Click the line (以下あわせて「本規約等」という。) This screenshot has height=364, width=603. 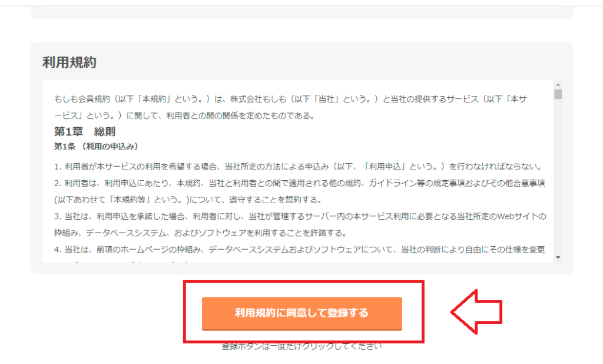pos(188,200)
